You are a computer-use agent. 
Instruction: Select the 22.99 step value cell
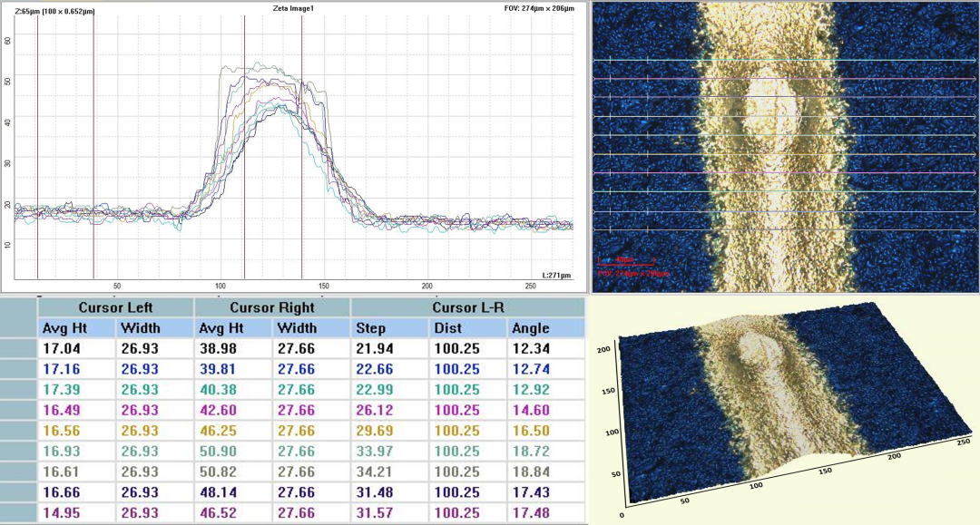pos(389,390)
